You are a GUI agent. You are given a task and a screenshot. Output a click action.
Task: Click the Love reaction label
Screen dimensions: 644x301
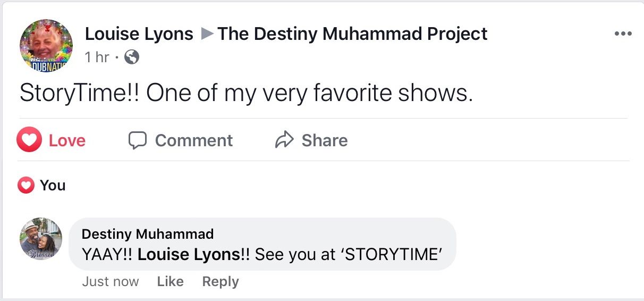click(x=67, y=140)
